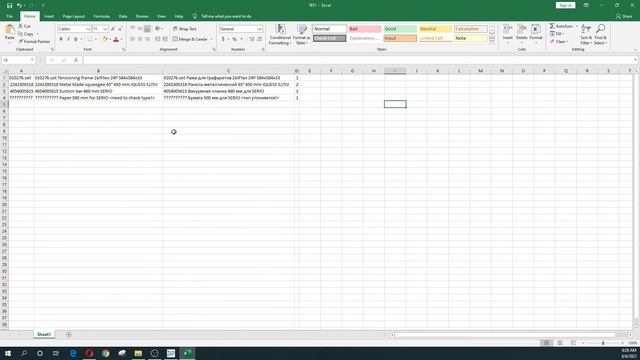The image size is (640, 360).
Task: Open the fill color dropdown arrow
Action: coord(110,39)
